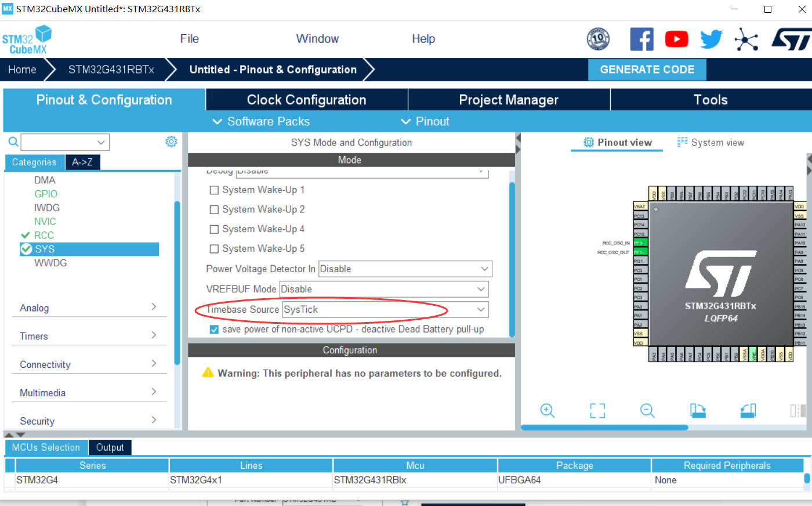812x506 pixels.
Task: Switch to the A->Z tab
Action: point(82,162)
